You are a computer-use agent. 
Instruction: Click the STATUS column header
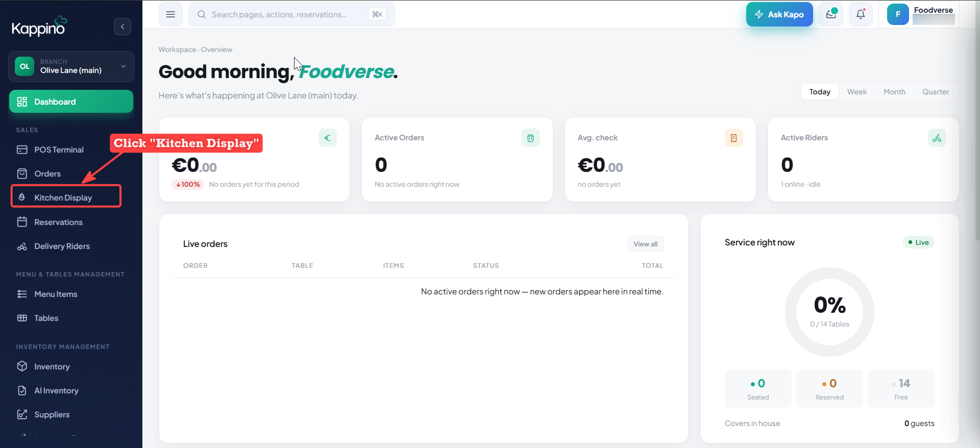point(486,265)
